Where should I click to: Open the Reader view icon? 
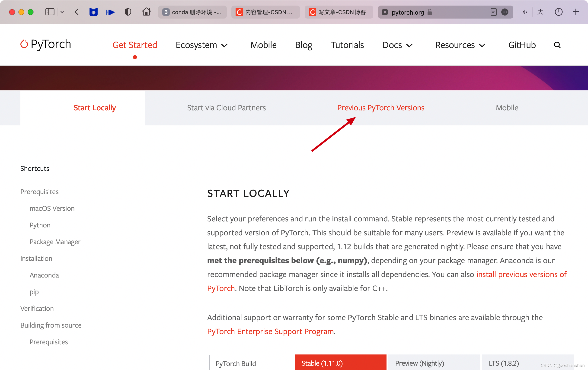[493, 12]
